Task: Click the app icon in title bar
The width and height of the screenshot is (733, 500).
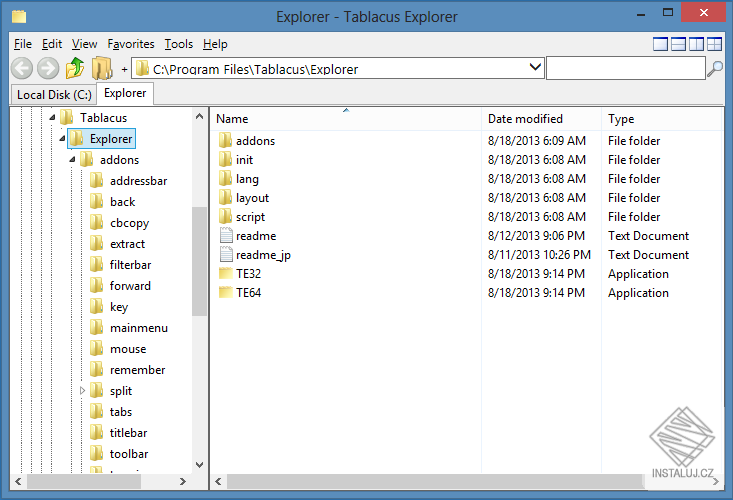Action: (x=19, y=17)
